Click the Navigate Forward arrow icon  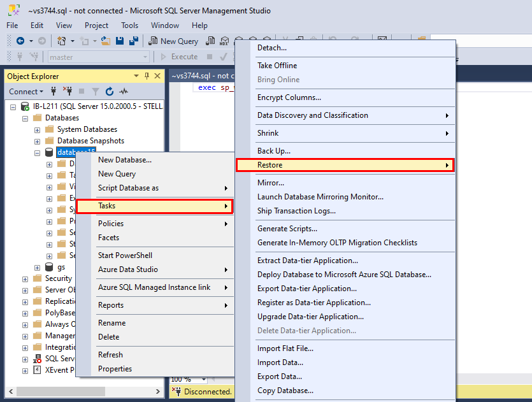point(42,41)
